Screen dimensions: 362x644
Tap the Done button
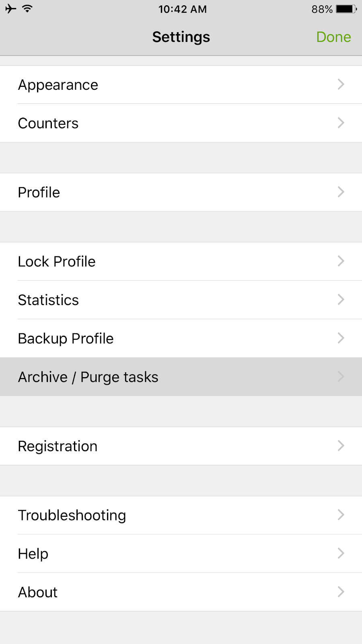tap(333, 37)
